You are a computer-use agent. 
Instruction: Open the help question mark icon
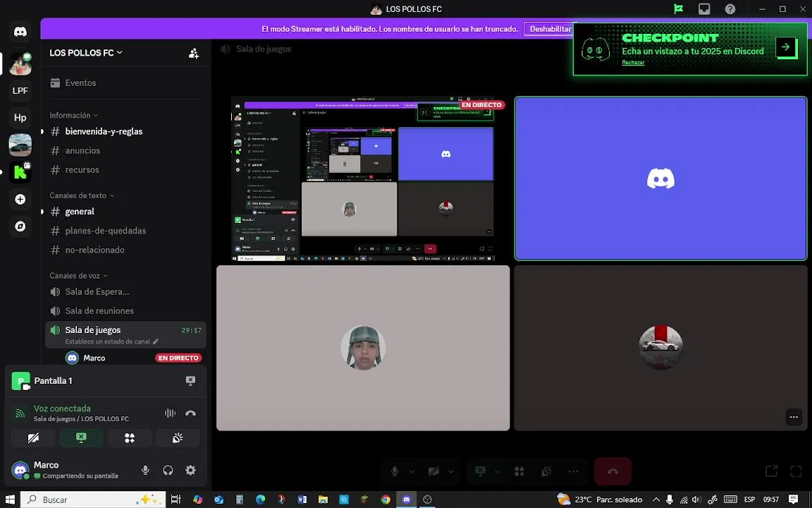(730, 8)
